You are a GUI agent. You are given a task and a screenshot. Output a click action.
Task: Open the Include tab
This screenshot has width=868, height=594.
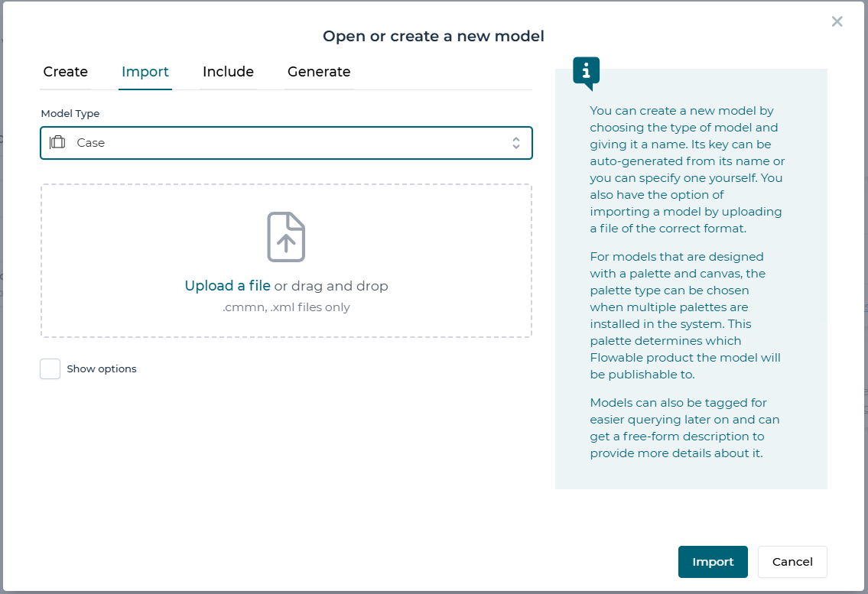pos(228,72)
